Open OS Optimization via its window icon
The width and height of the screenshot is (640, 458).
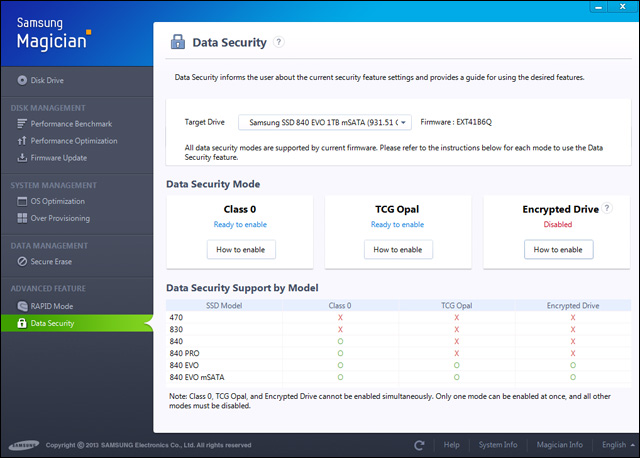22,202
